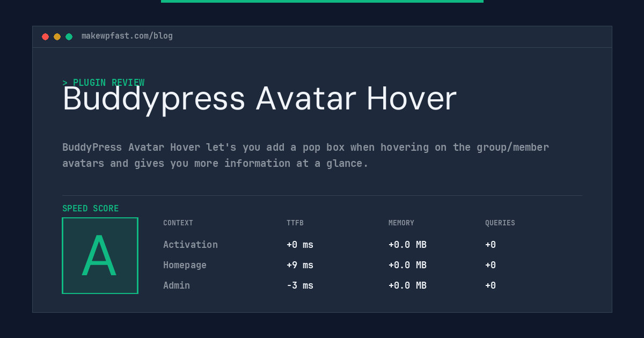Select the Admin row label
644x338 pixels.
click(x=177, y=285)
